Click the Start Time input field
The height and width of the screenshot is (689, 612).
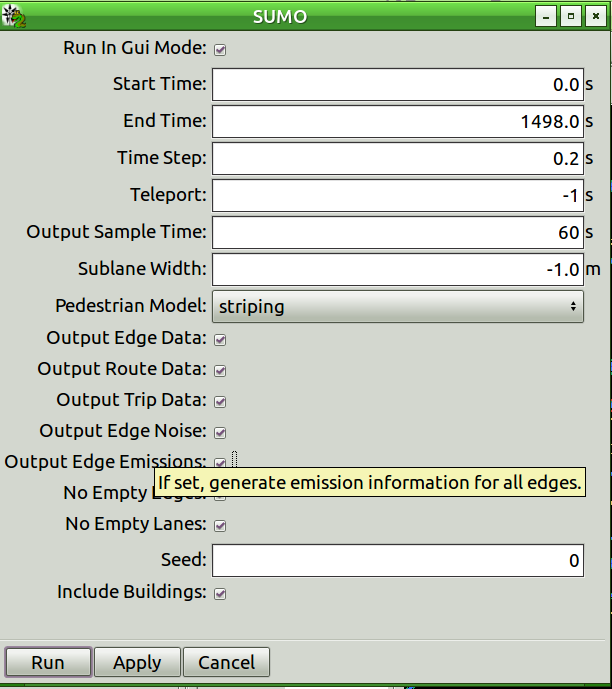point(397,85)
